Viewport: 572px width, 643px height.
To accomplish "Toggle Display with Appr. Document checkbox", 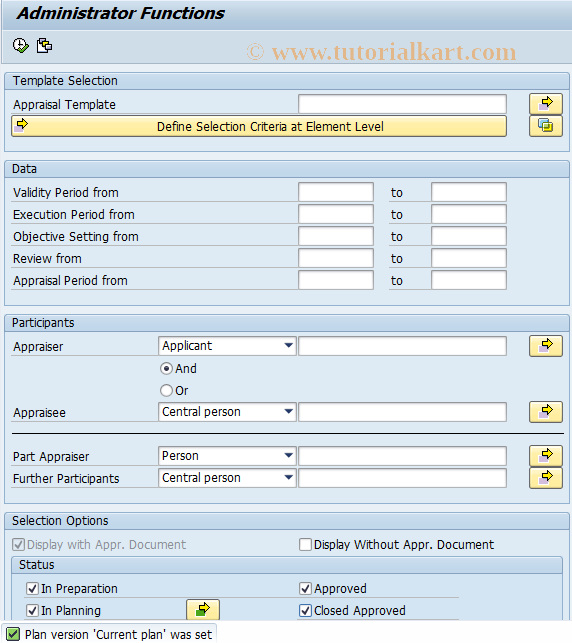I will pyautogui.click(x=18, y=545).
